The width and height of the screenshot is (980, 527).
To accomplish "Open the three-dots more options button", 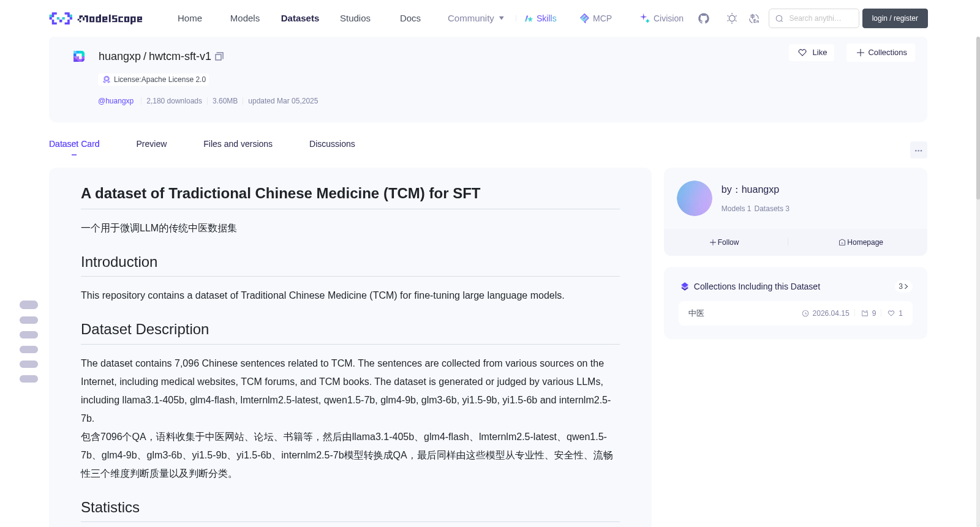I will pyautogui.click(x=918, y=150).
